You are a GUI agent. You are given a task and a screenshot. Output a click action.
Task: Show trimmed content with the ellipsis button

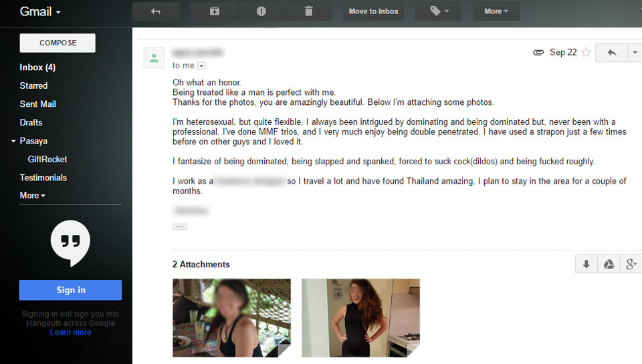pyautogui.click(x=180, y=226)
